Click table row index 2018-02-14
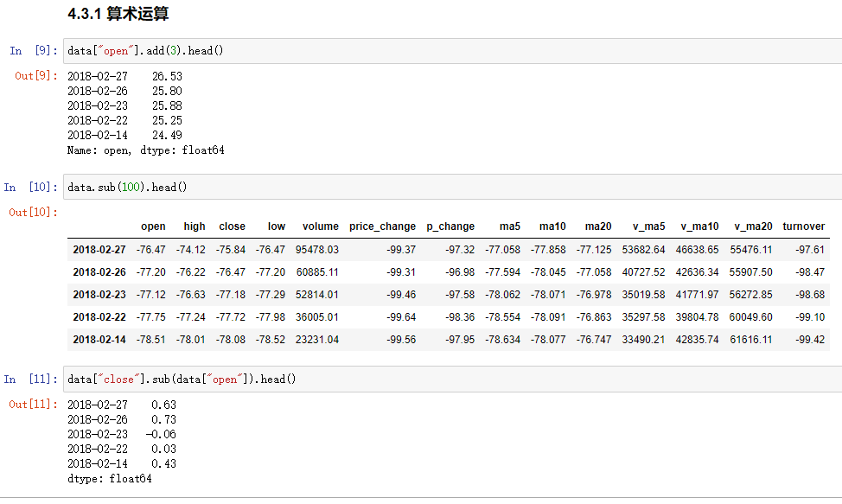Screen dimensions: 842x504 [99, 340]
